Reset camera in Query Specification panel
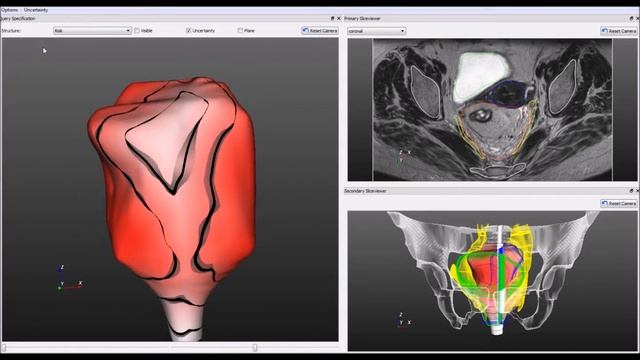 [x=320, y=31]
